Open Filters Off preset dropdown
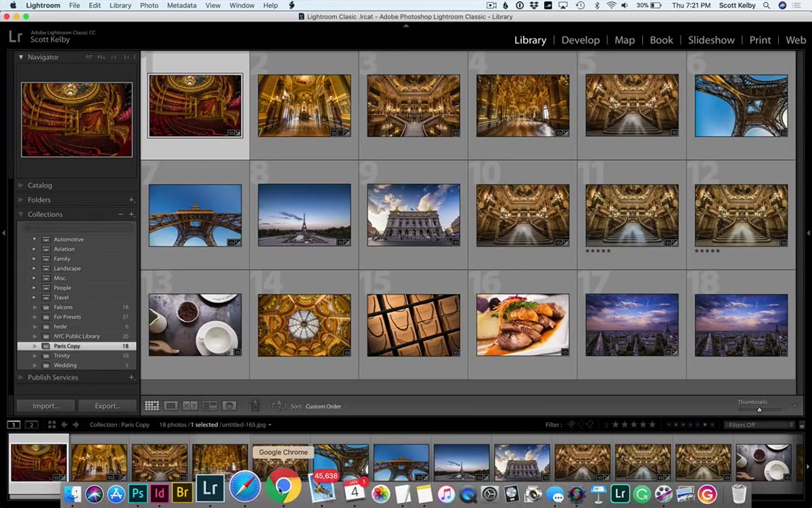This screenshot has width=812, height=508. [759, 425]
